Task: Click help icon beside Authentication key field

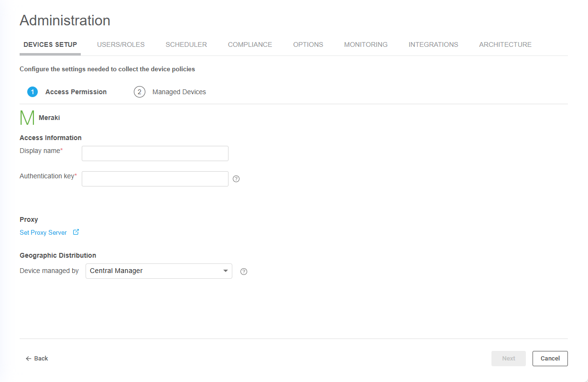Action: [x=236, y=179]
